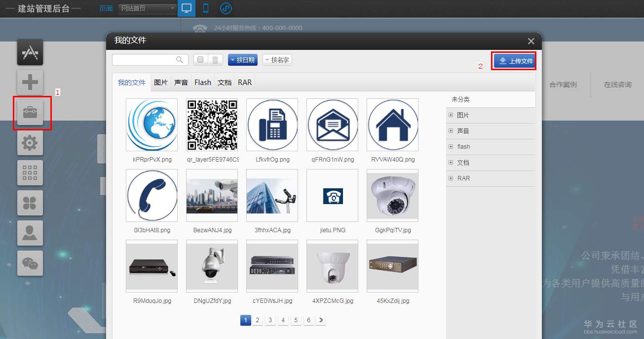Open the app store sidebar icon
The width and height of the screenshot is (644, 339).
[x=30, y=52]
